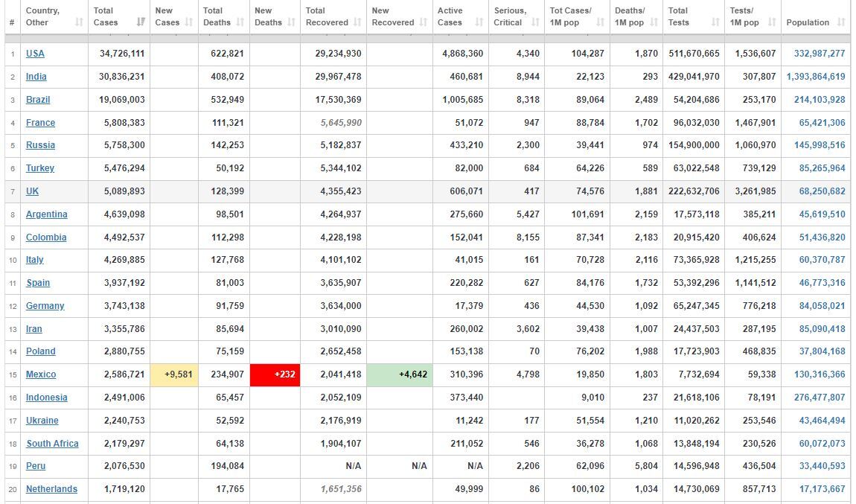Click Russia population link 145,998,516
Viewport: 856px width, 504px height.
(x=820, y=145)
